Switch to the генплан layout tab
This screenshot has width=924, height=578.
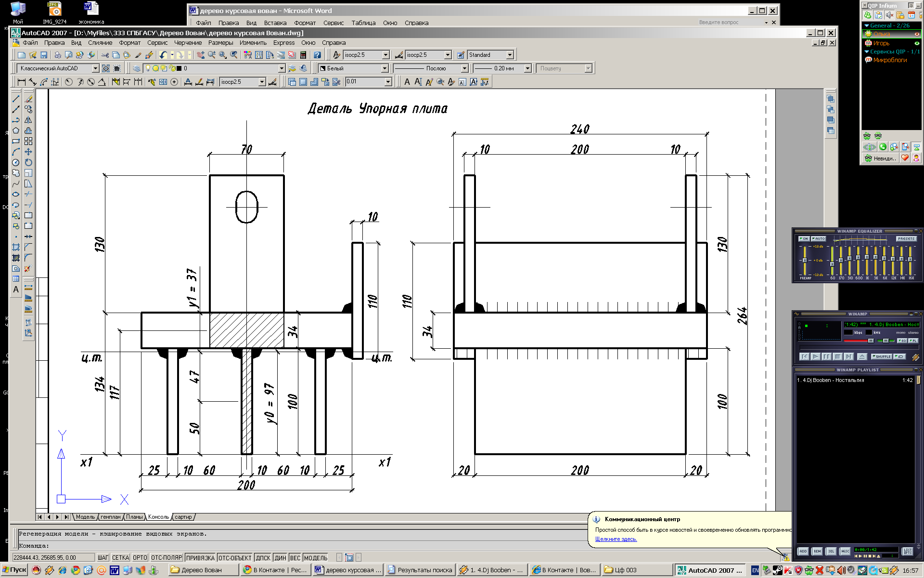coord(111,517)
